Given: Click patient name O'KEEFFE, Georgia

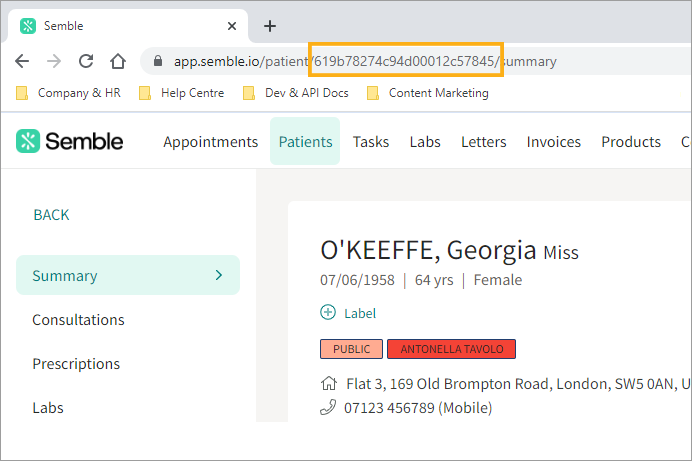Looking at the screenshot, I should [x=428, y=250].
